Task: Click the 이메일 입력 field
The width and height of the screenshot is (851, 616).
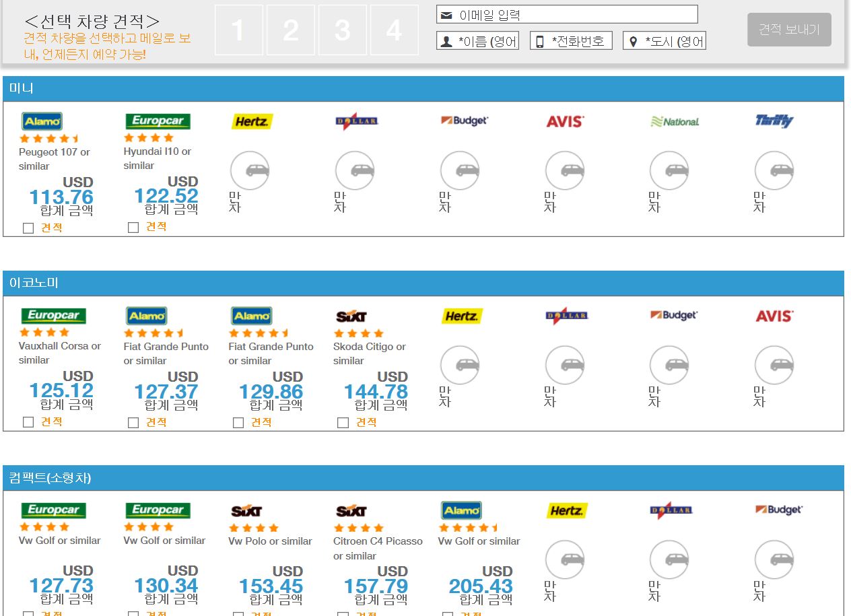Action: pos(567,14)
